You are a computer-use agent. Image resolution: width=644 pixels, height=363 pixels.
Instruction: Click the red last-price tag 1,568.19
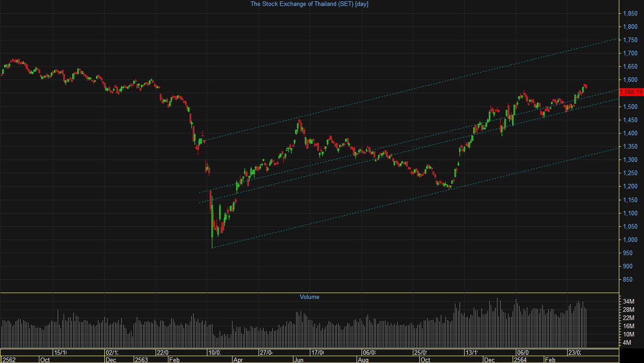(x=631, y=92)
